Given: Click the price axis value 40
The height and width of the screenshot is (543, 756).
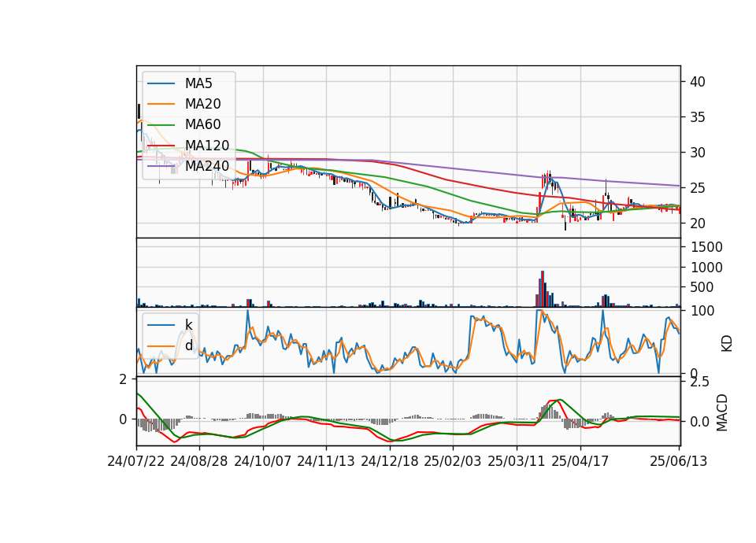Looking at the screenshot, I should click(x=697, y=82).
